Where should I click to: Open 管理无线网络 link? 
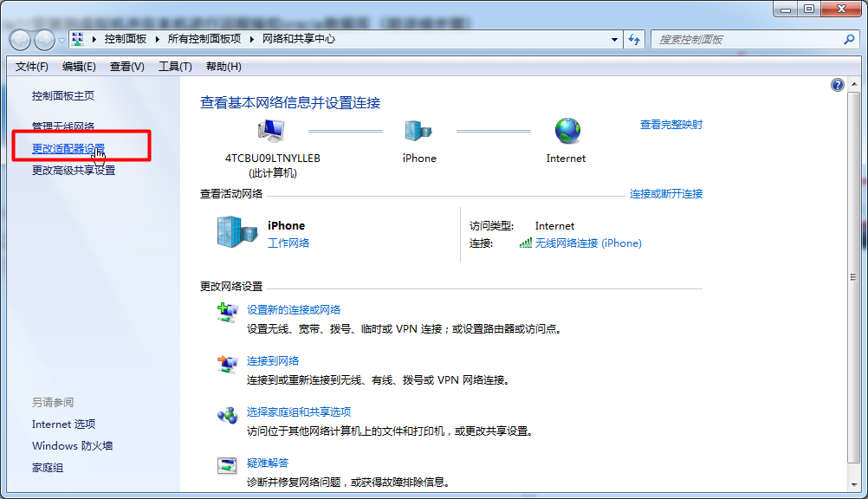tap(63, 126)
